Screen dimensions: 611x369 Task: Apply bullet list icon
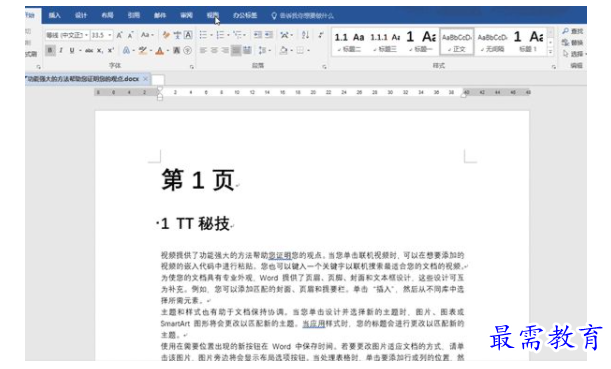(x=203, y=35)
